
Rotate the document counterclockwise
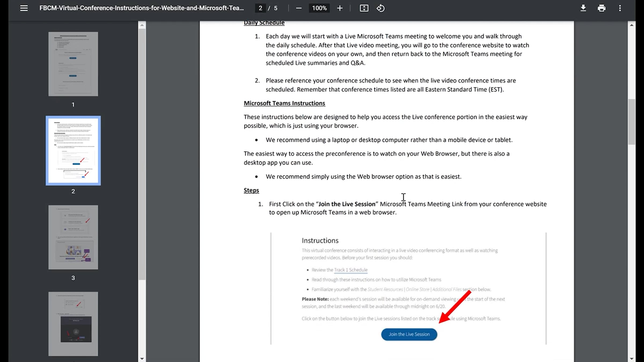(x=380, y=8)
